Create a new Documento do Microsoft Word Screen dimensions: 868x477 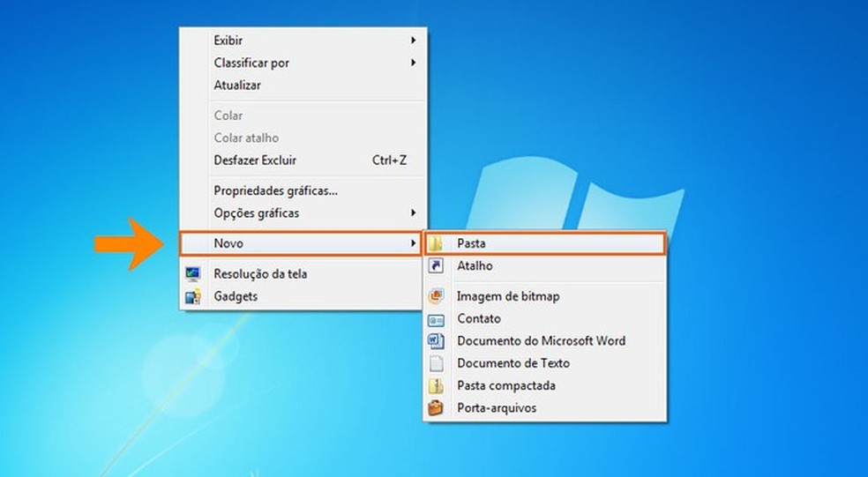(545, 341)
